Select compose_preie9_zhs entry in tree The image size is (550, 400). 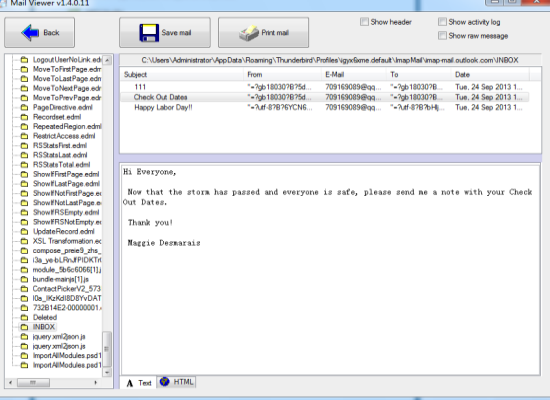click(x=67, y=251)
